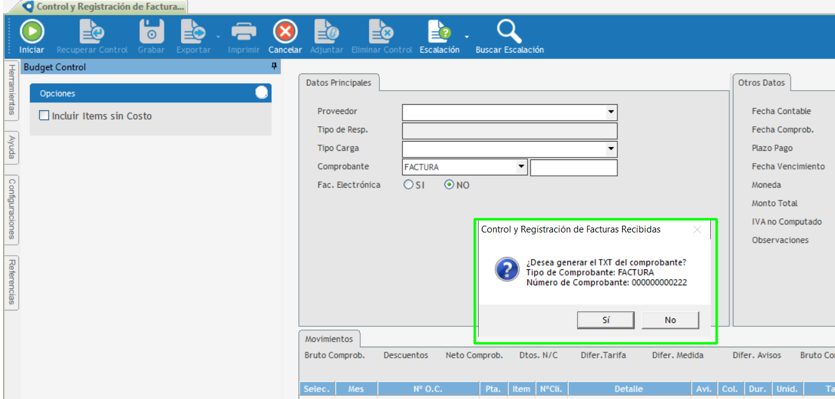Viewport: 835px width, 399px height.
Task: Click the Fecha Contable label
Action: [781, 111]
